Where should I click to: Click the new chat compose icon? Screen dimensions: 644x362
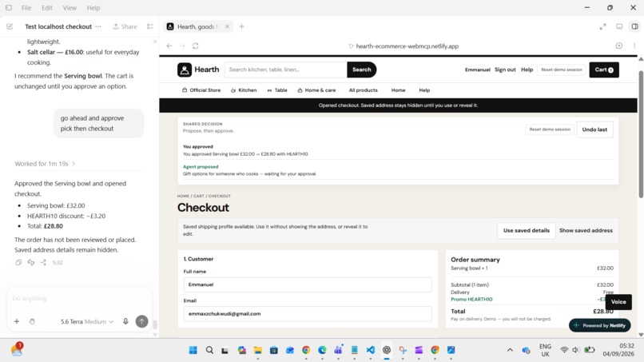[10, 26]
